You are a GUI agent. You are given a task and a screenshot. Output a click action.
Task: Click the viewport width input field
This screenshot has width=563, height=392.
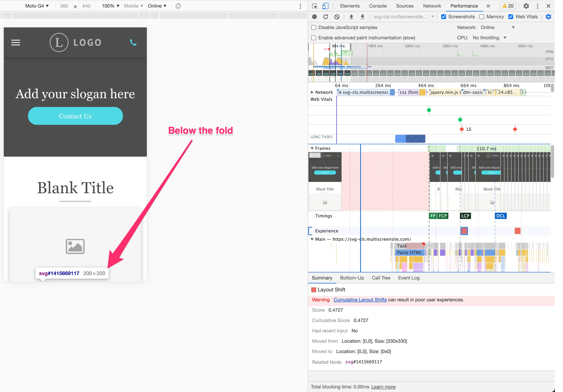pos(64,6)
